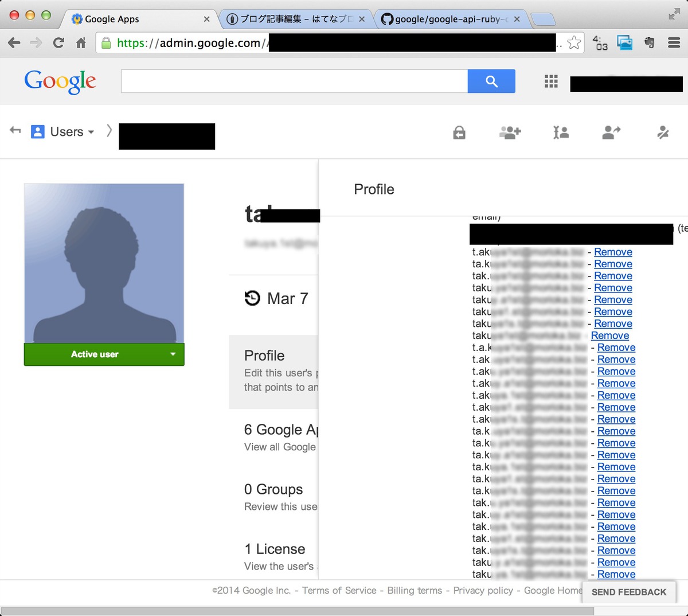Click the back arrow left of Users
The image size is (688, 616).
tap(15, 131)
